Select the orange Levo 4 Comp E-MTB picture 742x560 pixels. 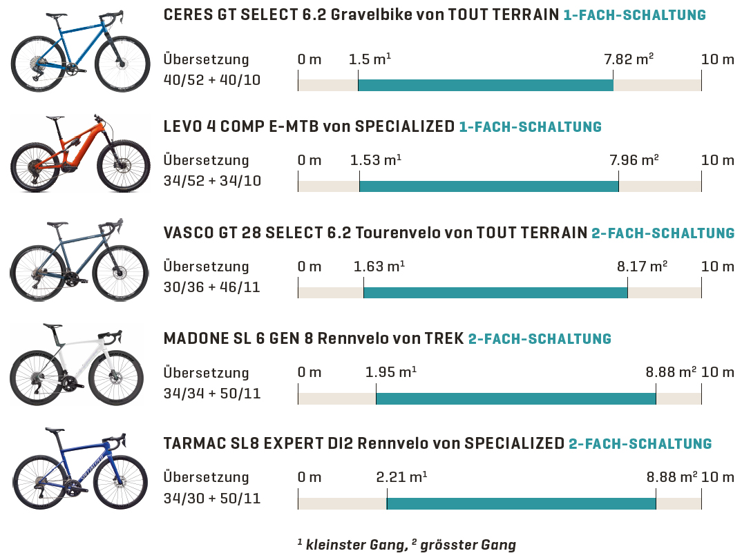[x=79, y=155]
